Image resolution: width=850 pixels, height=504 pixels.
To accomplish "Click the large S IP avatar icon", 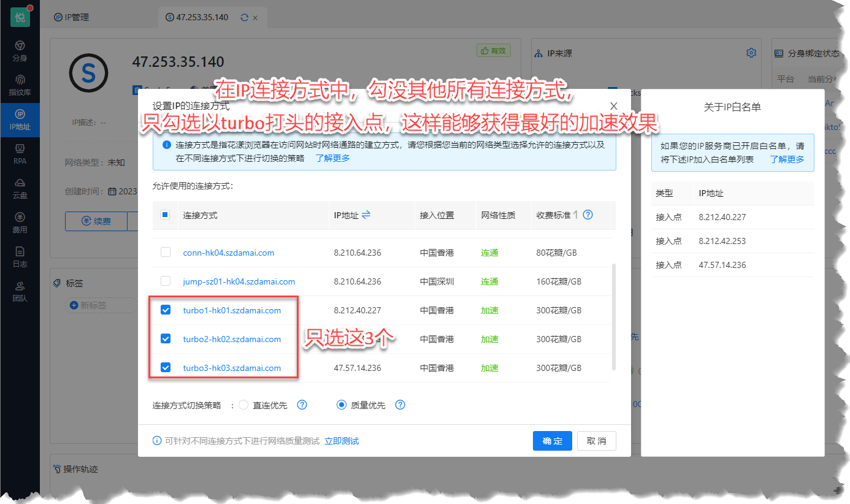I will coord(88,72).
